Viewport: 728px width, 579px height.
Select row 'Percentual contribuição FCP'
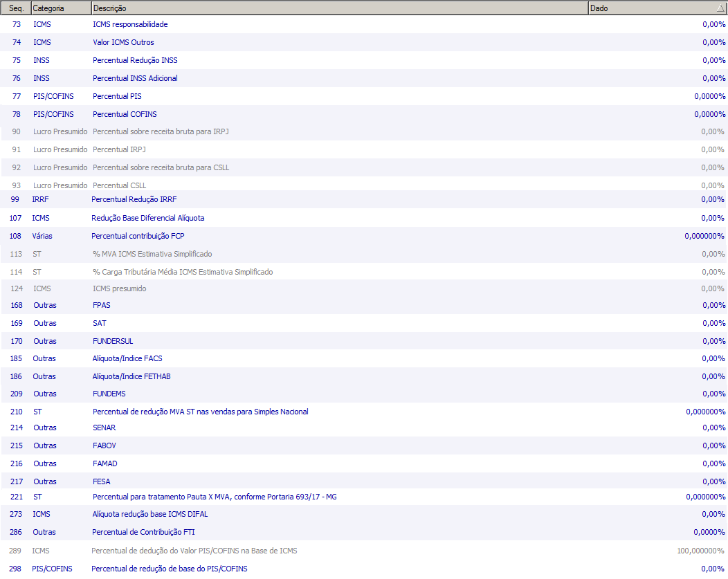coord(364,236)
